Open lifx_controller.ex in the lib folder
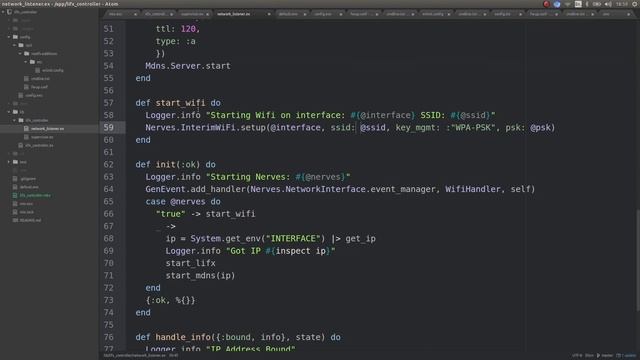 tap(39, 145)
